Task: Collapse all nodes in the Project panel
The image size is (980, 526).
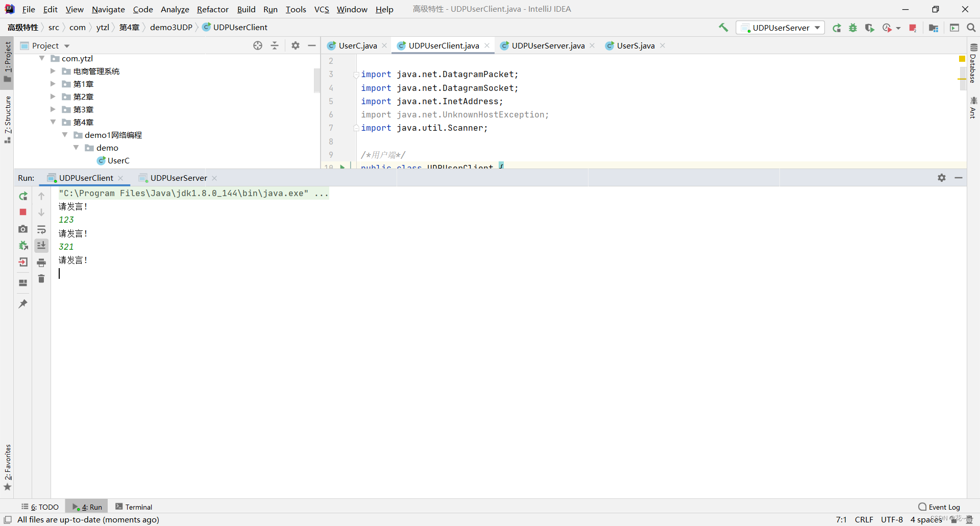Action: 275,45
